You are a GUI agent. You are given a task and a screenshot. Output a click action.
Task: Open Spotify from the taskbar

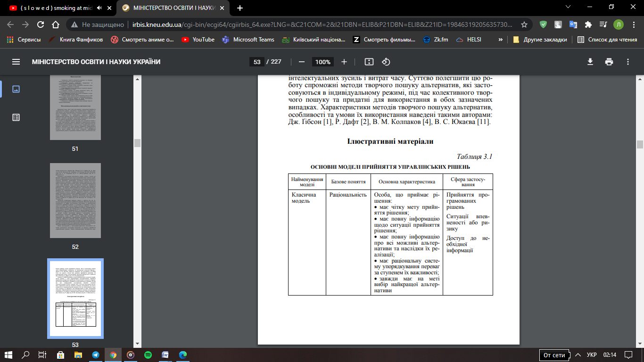148,354
